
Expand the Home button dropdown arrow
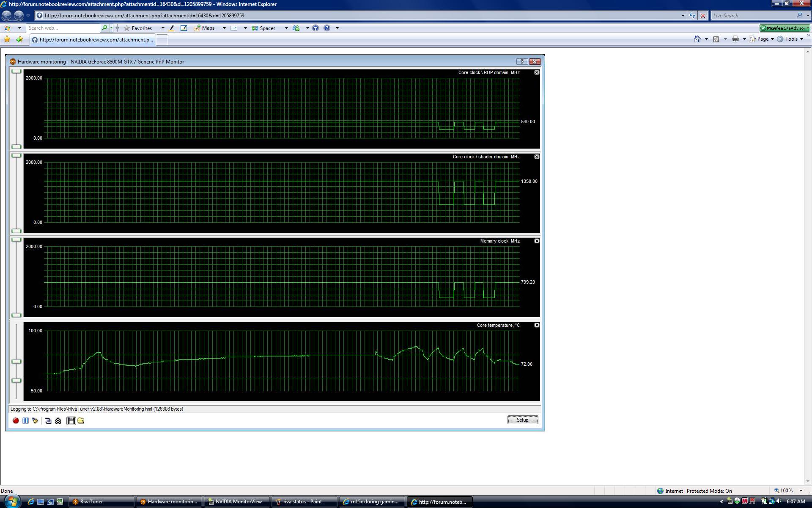click(x=706, y=39)
